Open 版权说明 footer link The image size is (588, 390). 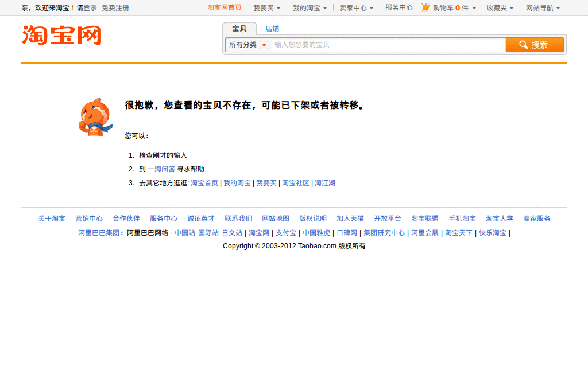pos(313,219)
